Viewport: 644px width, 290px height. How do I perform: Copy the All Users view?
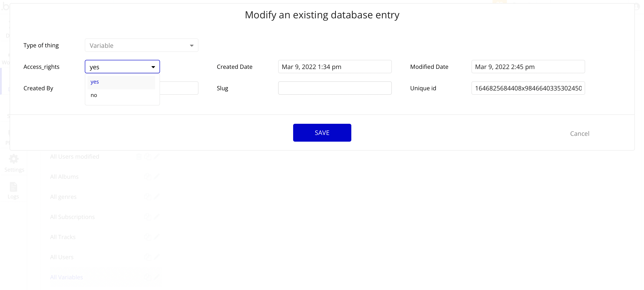147,257
